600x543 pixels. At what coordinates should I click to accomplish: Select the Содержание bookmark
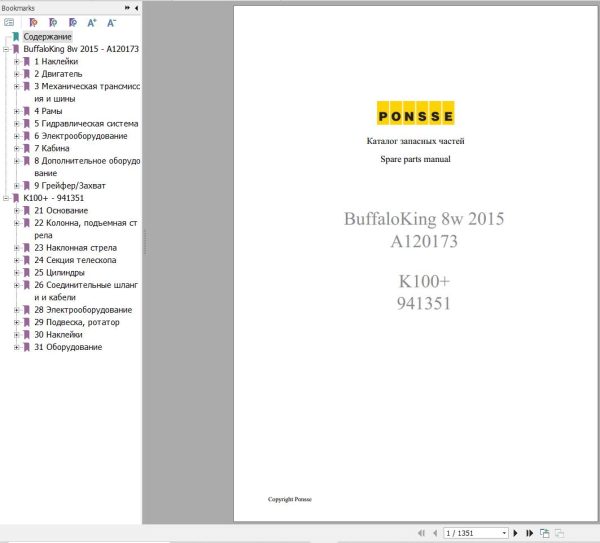point(47,37)
